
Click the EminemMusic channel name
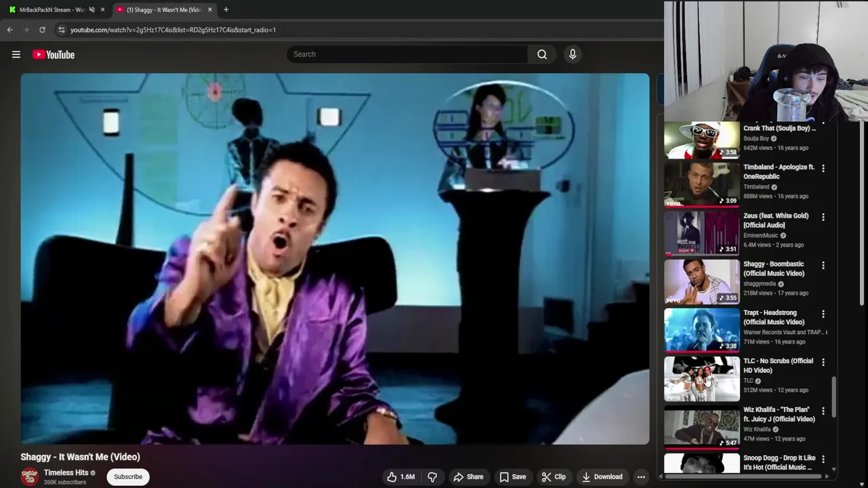click(761, 235)
